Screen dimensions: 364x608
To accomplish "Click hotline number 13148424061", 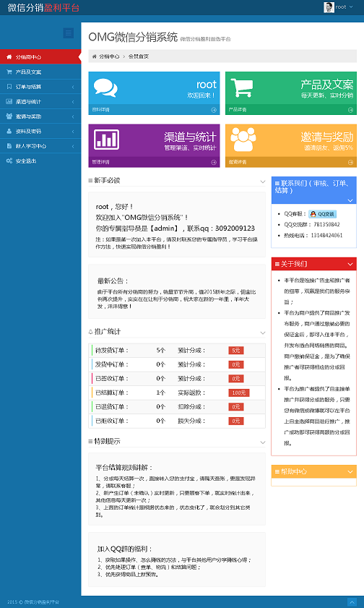I will [327, 236].
